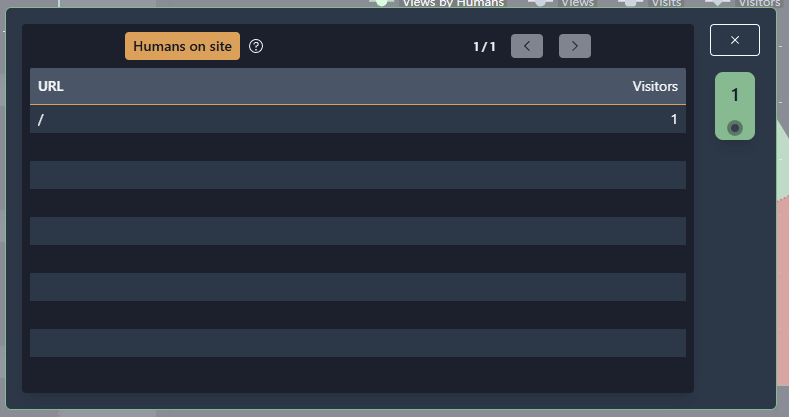Go to the next page arrow
Image resolution: width=789 pixels, height=417 pixels.
pos(575,46)
